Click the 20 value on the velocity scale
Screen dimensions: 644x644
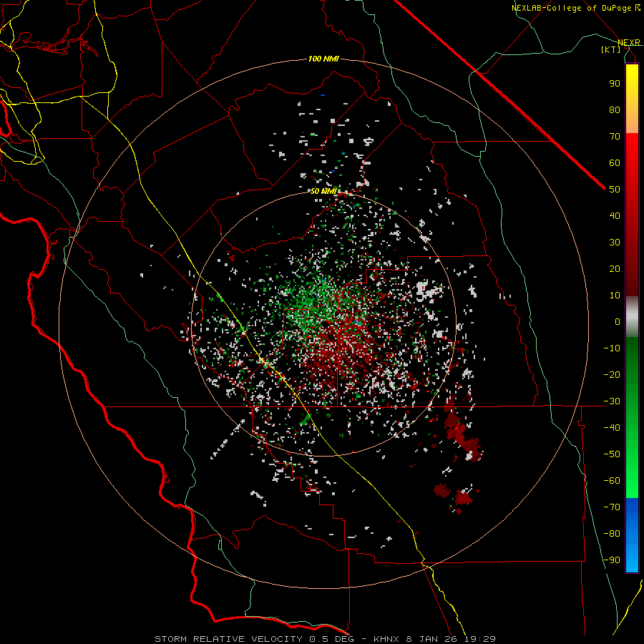pyautogui.click(x=615, y=269)
